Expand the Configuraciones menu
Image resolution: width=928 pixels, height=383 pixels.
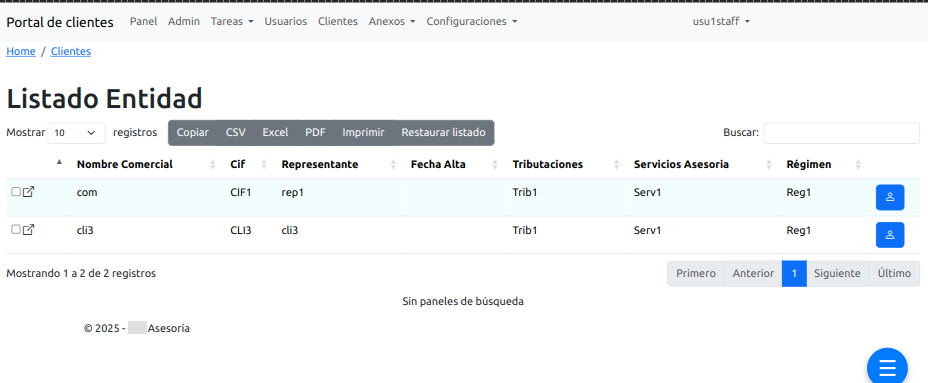[472, 21]
